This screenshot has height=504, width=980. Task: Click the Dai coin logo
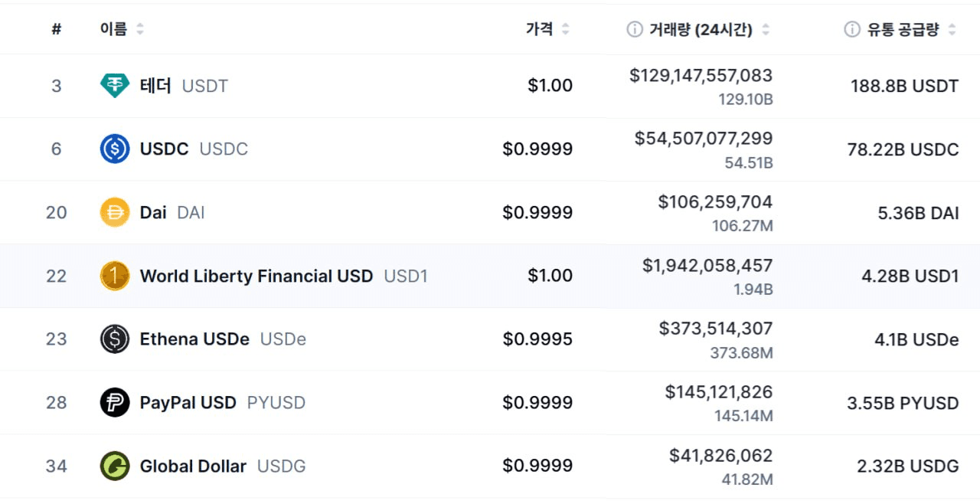click(x=115, y=212)
